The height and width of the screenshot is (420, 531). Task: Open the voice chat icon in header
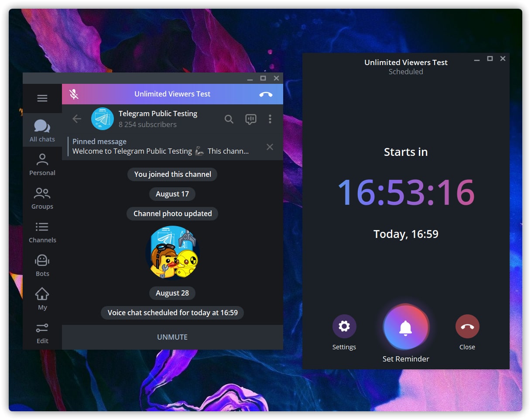tap(250, 119)
